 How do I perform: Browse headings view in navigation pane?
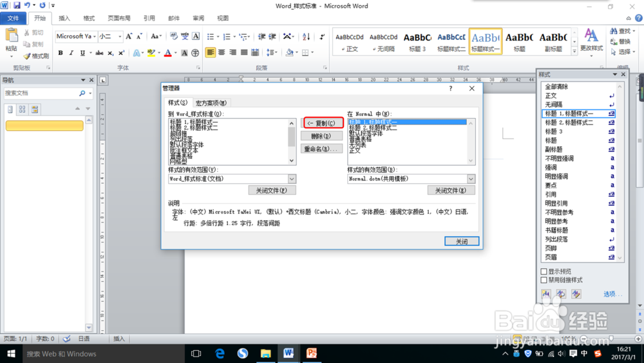(10, 110)
